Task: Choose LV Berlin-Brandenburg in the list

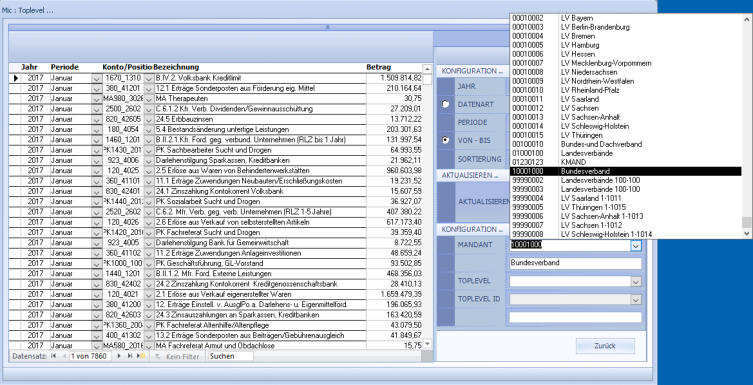Action: tap(626, 27)
